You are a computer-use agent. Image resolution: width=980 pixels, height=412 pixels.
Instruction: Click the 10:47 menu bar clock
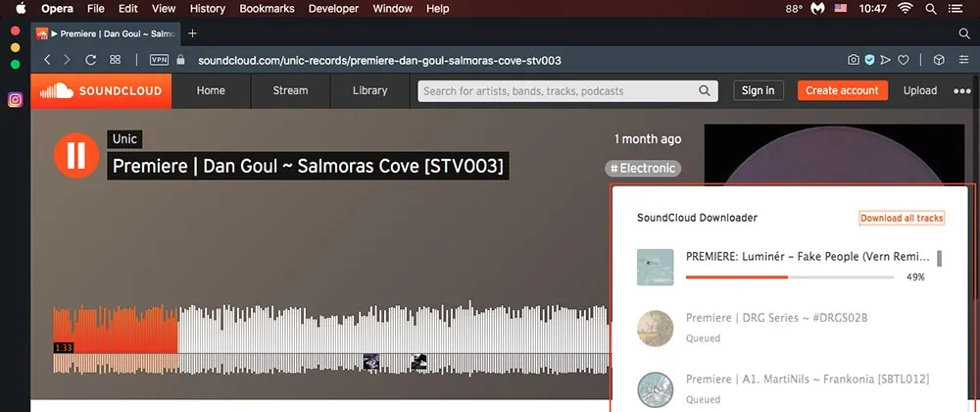[x=872, y=9]
